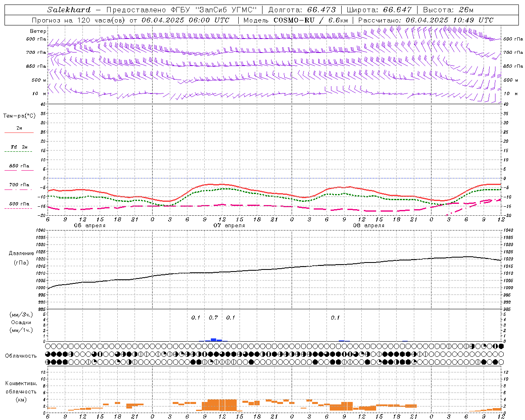Click the "500 гПа" temperature legend entry
Screen dimensions: 525x420
19,203
